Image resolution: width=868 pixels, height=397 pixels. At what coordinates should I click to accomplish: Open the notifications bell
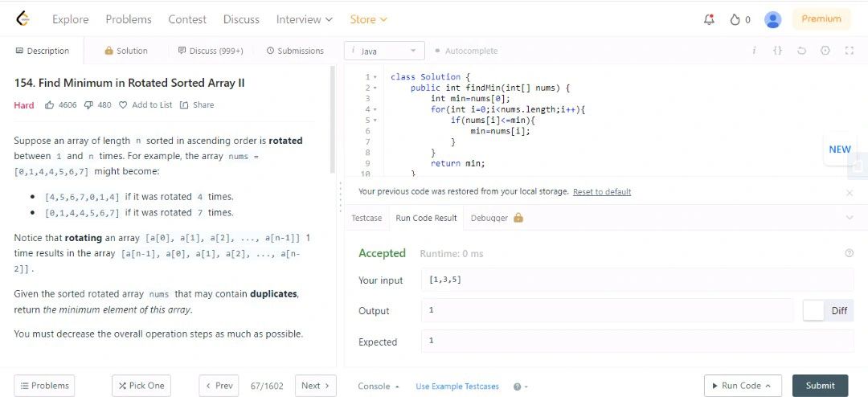tap(709, 19)
